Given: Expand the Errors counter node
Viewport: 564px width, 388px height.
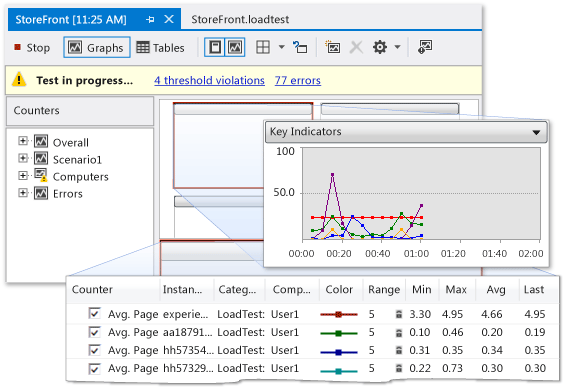Looking at the screenshot, I should [x=23, y=192].
